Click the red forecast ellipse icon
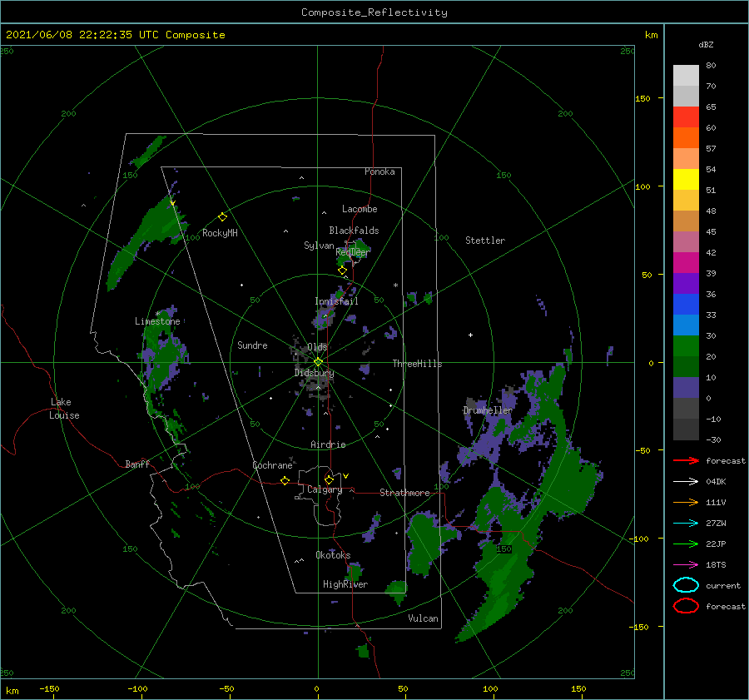The height and width of the screenshot is (700, 749). pyautogui.click(x=686, y=606)
